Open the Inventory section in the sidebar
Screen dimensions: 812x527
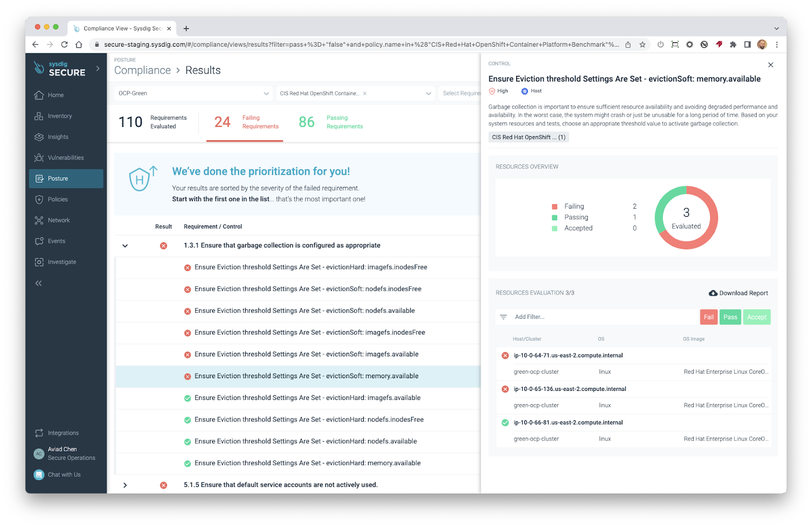tap(59, 116)
